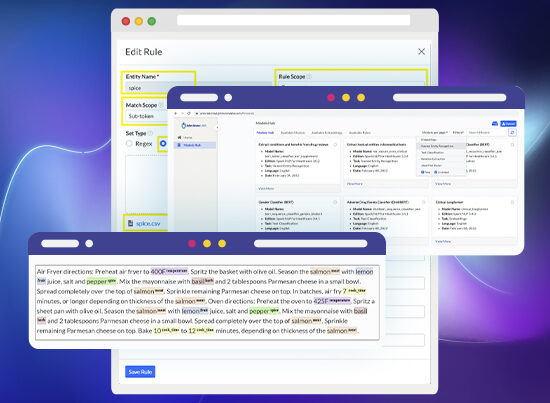Click the Home icon in the sidebar
550x403 pixels.
pyautogui.click(x=180, y=137)
